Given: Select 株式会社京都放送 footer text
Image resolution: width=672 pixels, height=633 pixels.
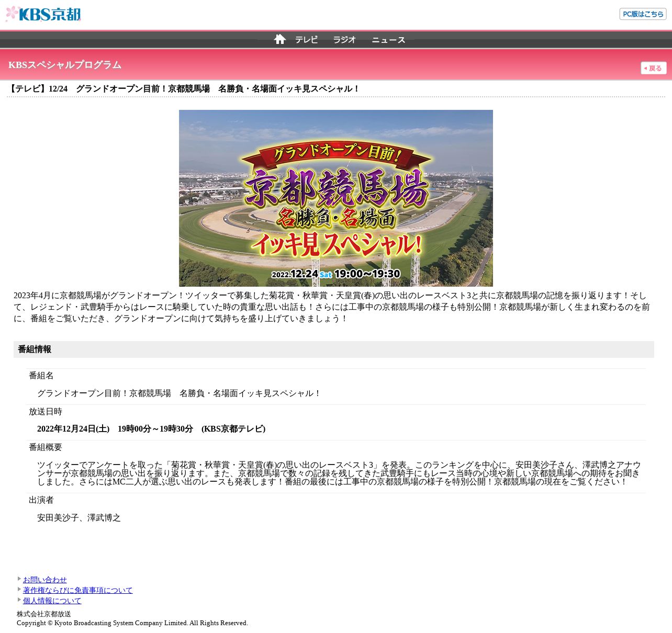Looking at the screenshot, I should click(44, 614).
